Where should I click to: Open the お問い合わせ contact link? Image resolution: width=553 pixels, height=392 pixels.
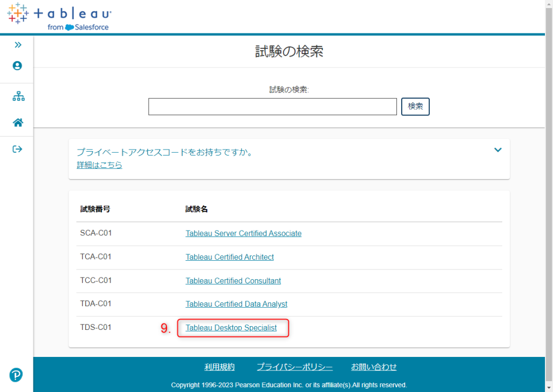[374, 367]
